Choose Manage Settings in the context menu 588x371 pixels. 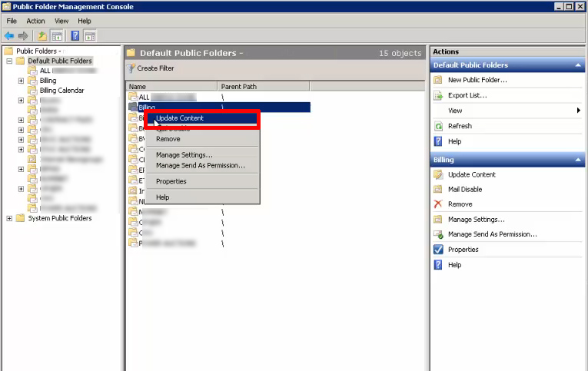pyautogui.click(x=202, y=154)
